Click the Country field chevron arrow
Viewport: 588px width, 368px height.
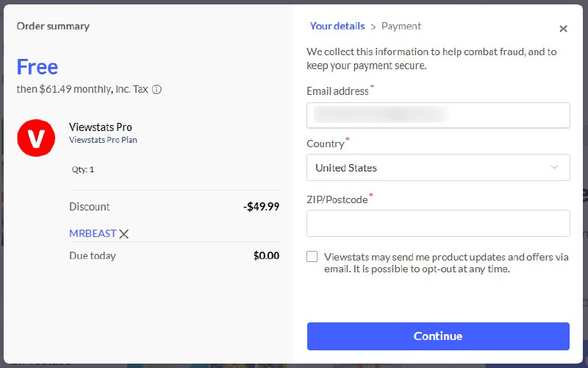pyautogui.click(x=554, y=168)
